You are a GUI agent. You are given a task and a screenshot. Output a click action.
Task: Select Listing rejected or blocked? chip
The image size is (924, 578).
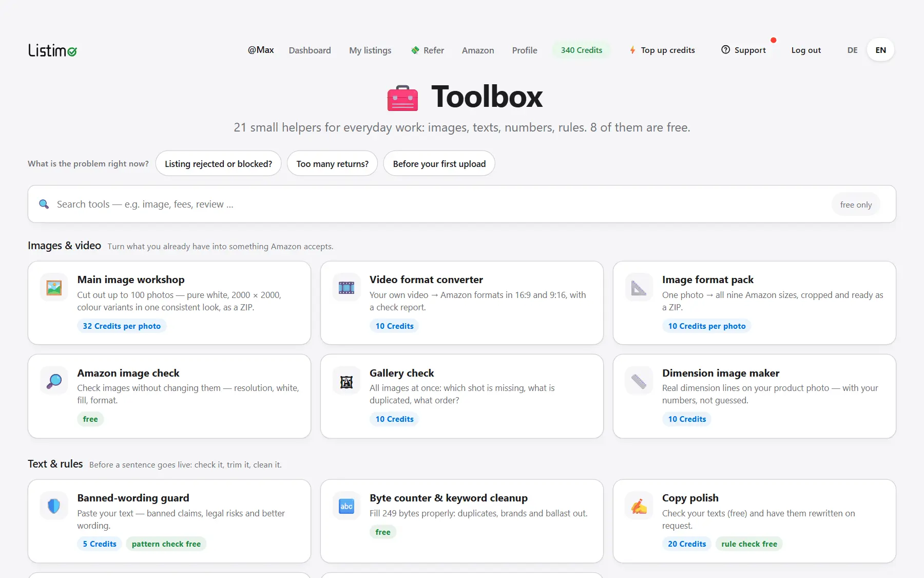coord(218,163)
